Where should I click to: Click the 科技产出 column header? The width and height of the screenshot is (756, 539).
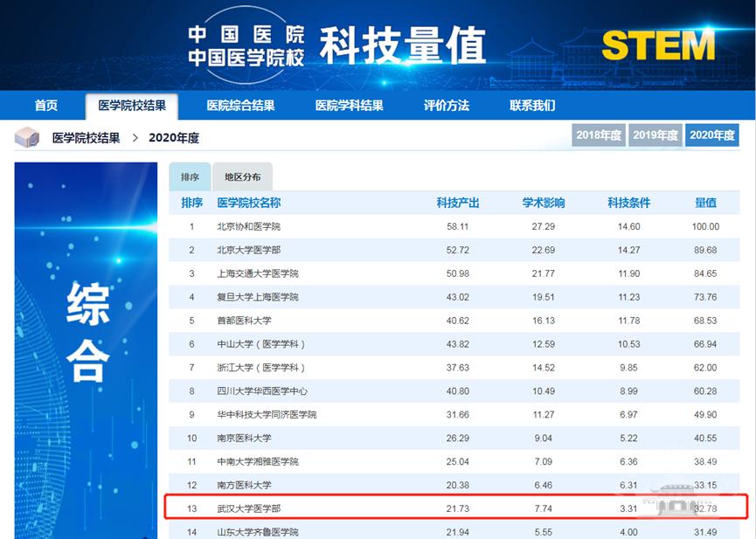(458, 203)
